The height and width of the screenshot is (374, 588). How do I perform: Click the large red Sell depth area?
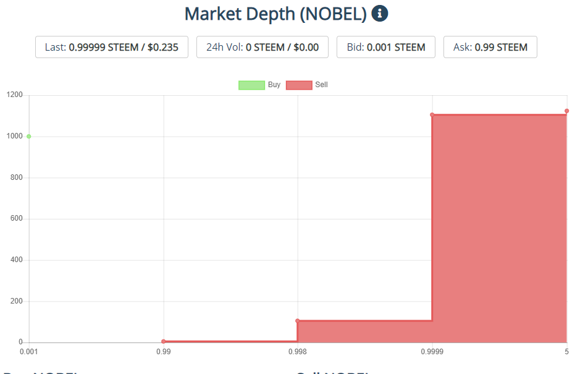tap(499, 229)
